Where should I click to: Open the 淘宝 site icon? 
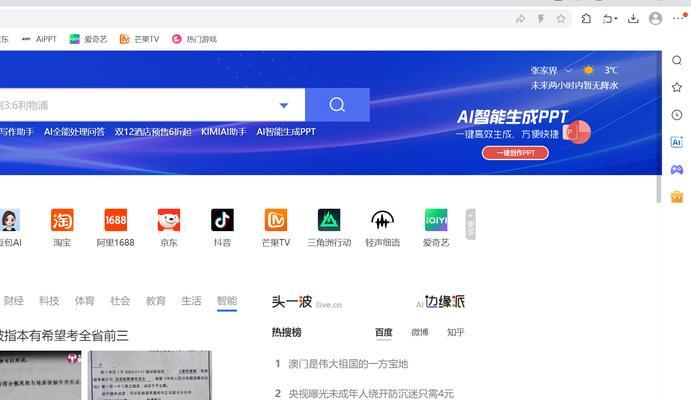[x=62, y=220]
